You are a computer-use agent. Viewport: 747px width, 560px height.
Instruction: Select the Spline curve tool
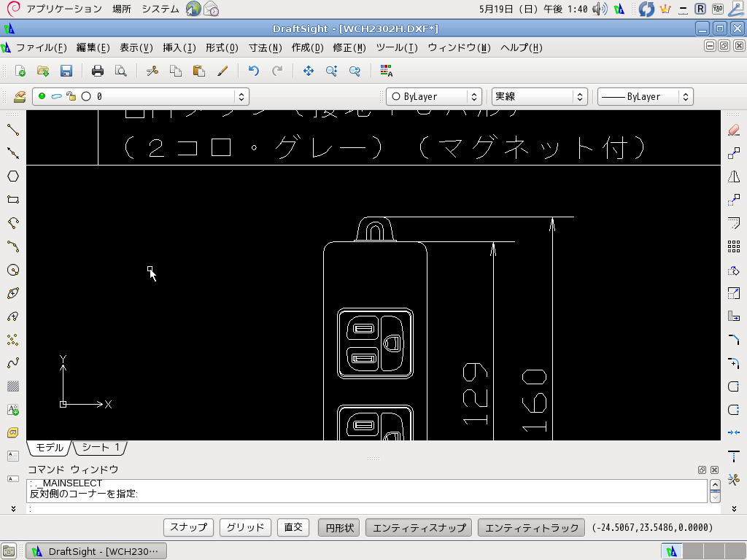(13, 363)
